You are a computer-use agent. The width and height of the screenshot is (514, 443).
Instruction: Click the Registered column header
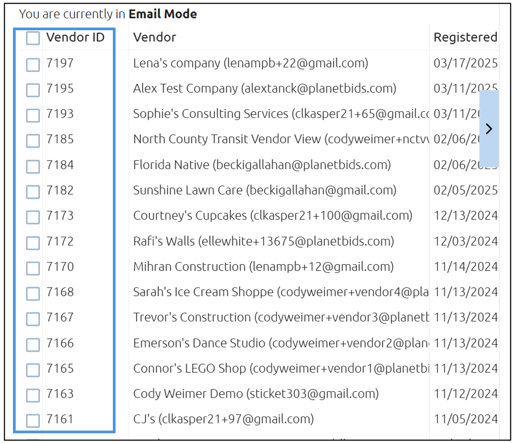465,37
